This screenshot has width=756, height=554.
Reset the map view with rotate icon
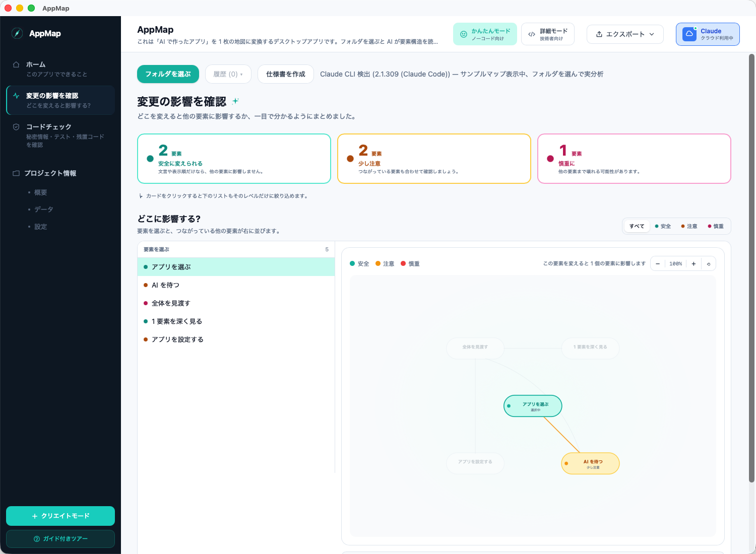[709, 264]
